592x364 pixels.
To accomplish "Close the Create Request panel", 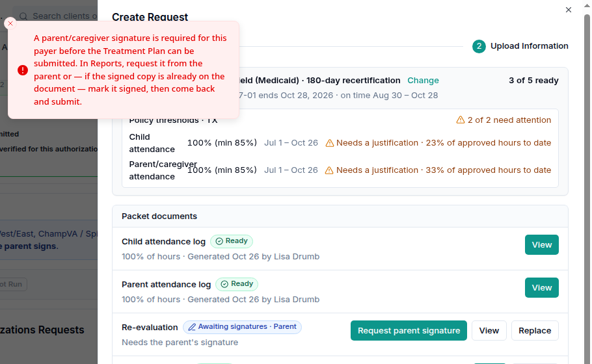I will click(568, 10).
